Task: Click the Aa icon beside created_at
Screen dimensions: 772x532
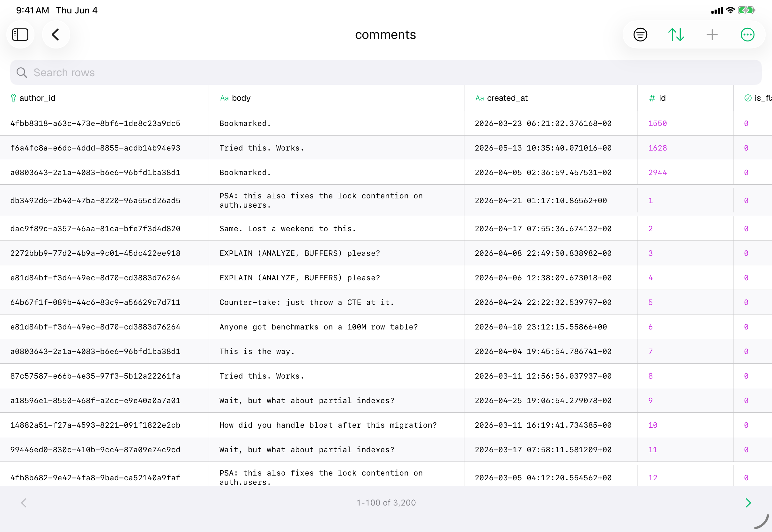Action: coord(479,98)
